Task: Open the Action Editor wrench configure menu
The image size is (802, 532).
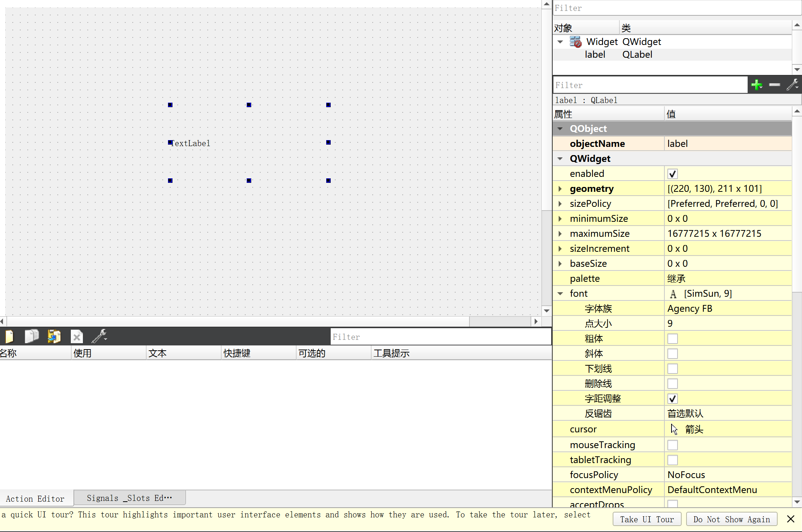Action: pyautogui.click(x=100, y=336)
